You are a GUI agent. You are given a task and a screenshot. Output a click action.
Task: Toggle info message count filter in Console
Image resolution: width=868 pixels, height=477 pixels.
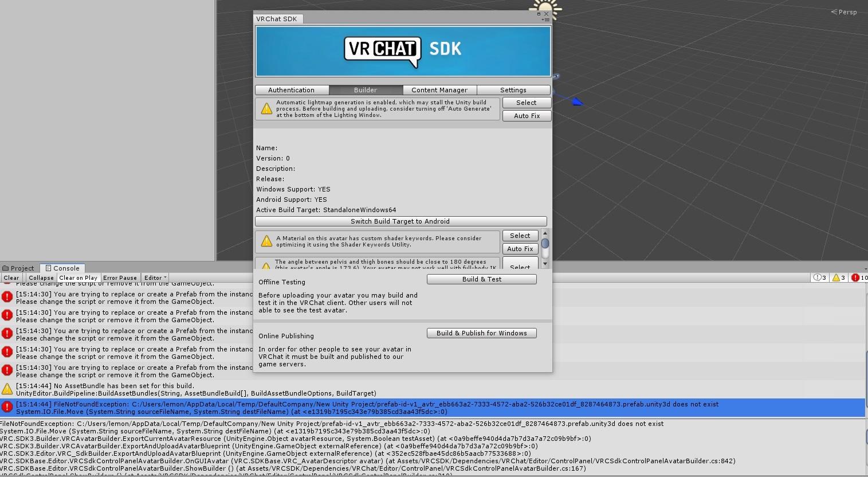(819, 277)
